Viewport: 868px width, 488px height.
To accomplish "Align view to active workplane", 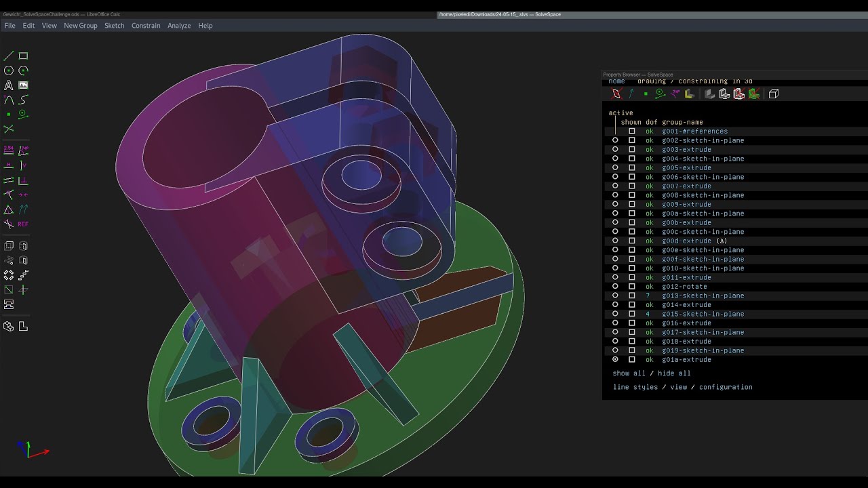I will (x=23, y=327).
